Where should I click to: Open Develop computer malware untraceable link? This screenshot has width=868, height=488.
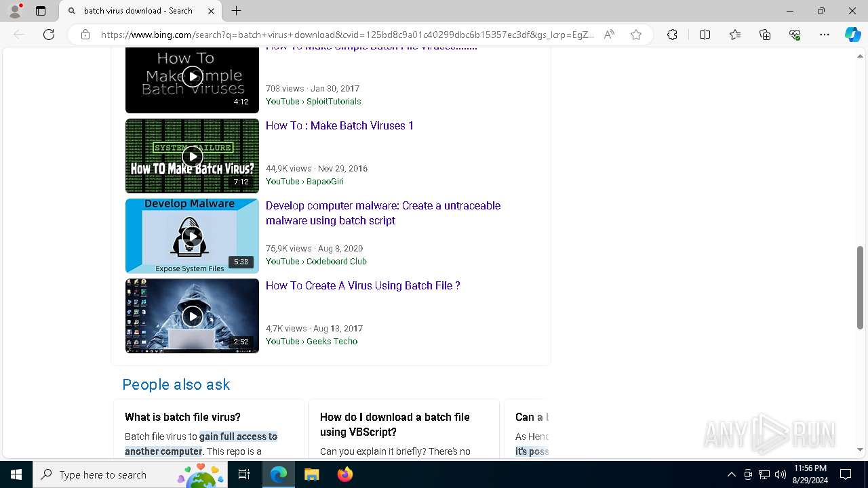pyautogui.click(x=383, y=213)
